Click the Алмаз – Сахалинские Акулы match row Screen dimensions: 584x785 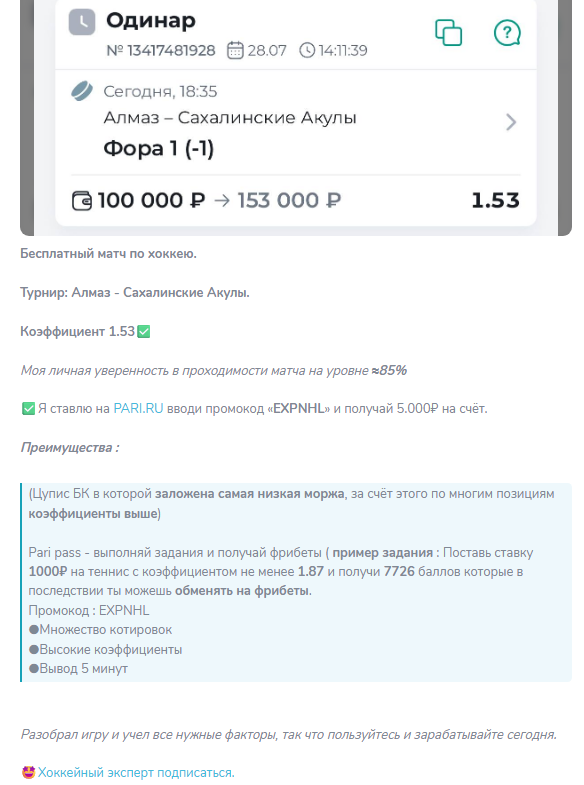pyautogui.click(x=295, y=122)
